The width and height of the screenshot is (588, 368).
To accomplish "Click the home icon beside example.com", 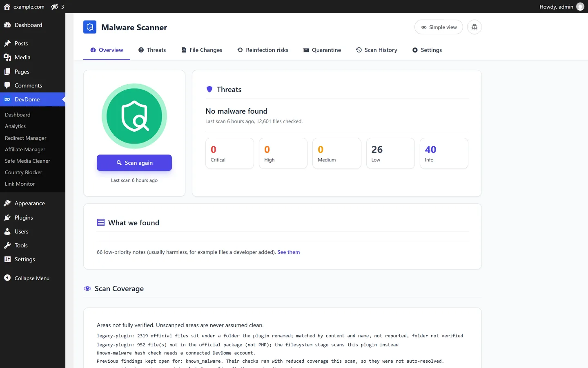I will [x=7, y=7].
